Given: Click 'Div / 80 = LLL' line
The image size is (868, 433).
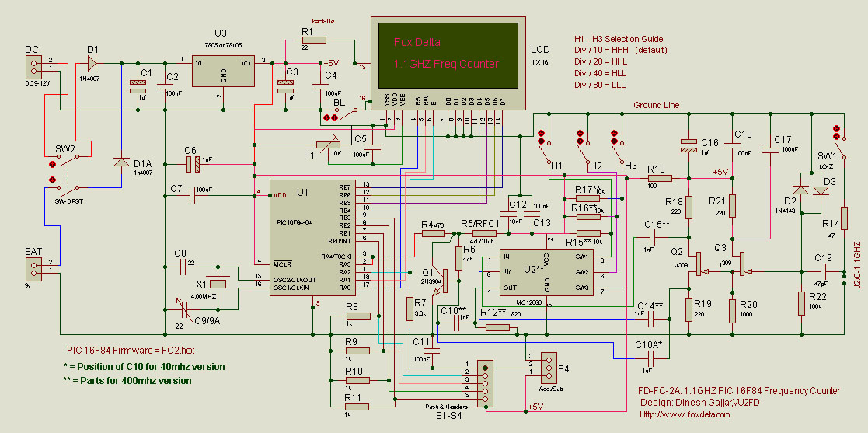Looking at the screenshot, I should point(600,86).
